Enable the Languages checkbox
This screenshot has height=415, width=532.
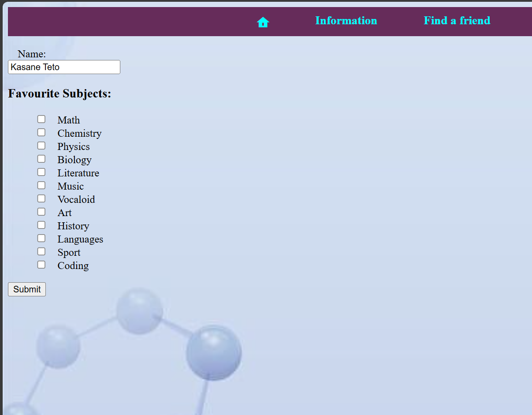(x=41, y=238)
